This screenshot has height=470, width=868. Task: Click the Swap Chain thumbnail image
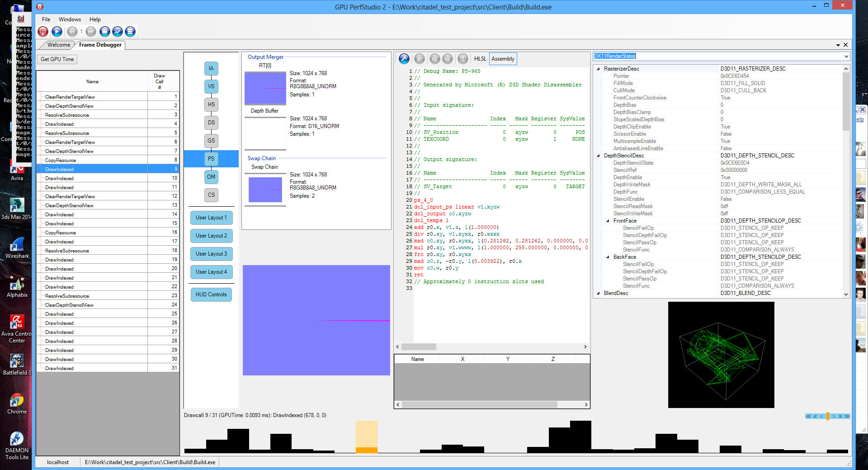point(265,190)
